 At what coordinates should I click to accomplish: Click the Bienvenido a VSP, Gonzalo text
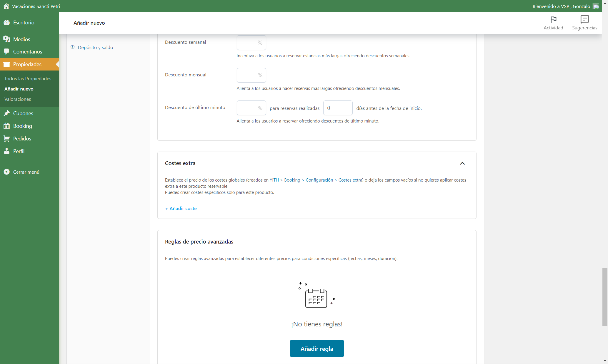[x=561, y=6]
